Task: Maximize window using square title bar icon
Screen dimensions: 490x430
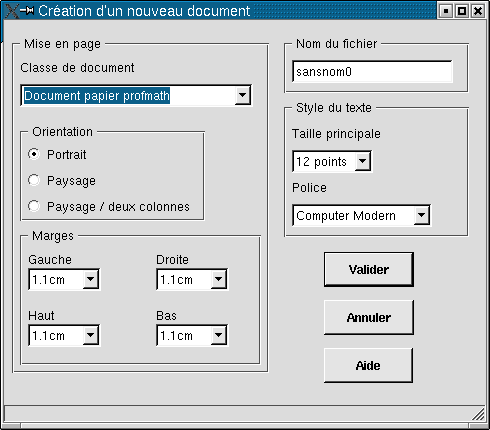Action: (462, 11)
